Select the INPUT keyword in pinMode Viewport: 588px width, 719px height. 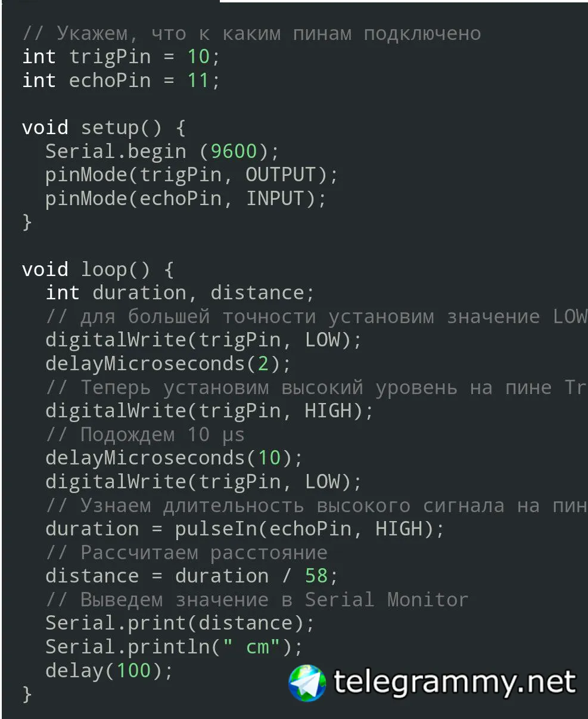[x=274, y=199]
